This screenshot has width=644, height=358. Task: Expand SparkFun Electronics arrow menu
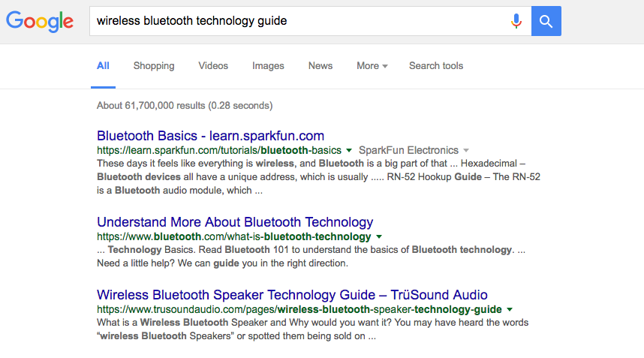tap(466, 150)
